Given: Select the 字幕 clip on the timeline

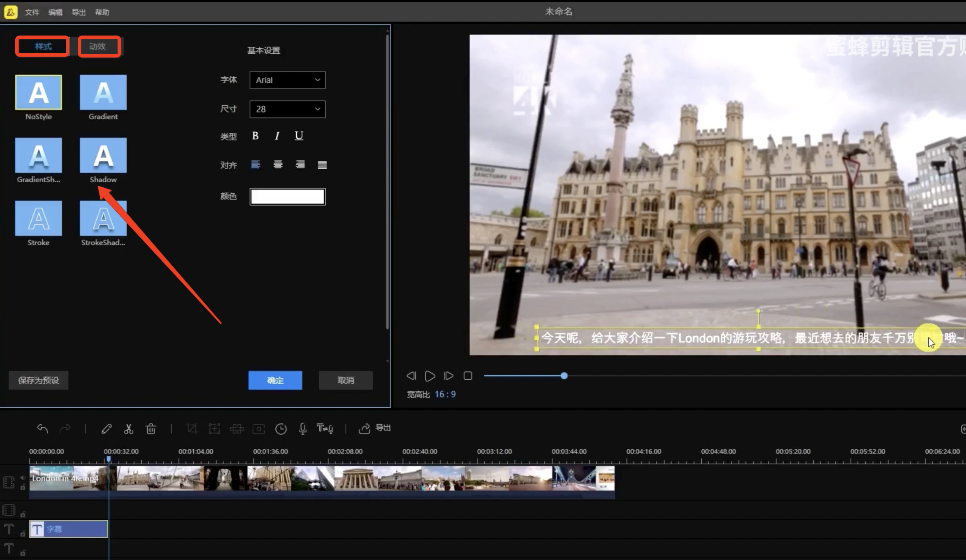Looking at the screenshot, I should point(69,529).
